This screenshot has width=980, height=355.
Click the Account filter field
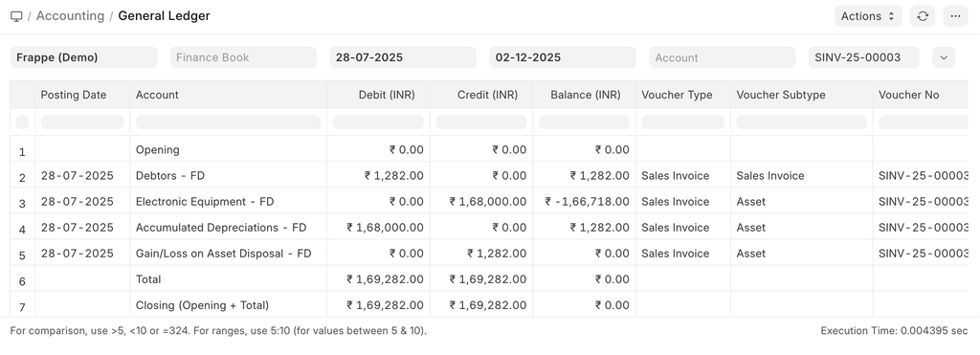(722, 57)
